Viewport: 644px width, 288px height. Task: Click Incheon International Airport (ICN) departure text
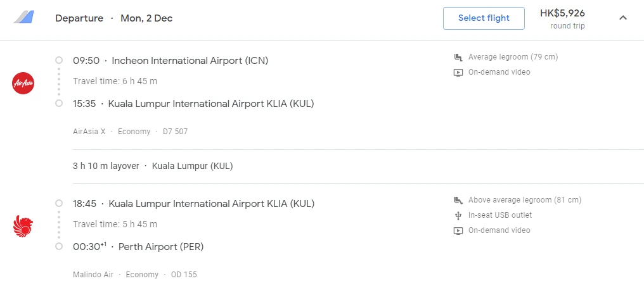(x=190, y=61)
